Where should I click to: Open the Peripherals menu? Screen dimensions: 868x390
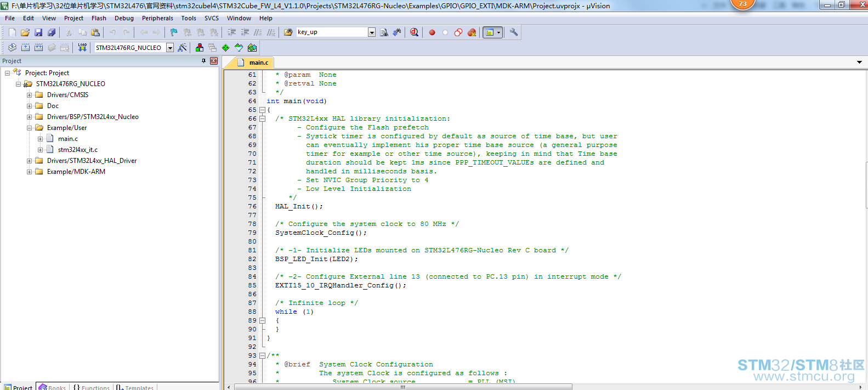click(x=157, y=18)
